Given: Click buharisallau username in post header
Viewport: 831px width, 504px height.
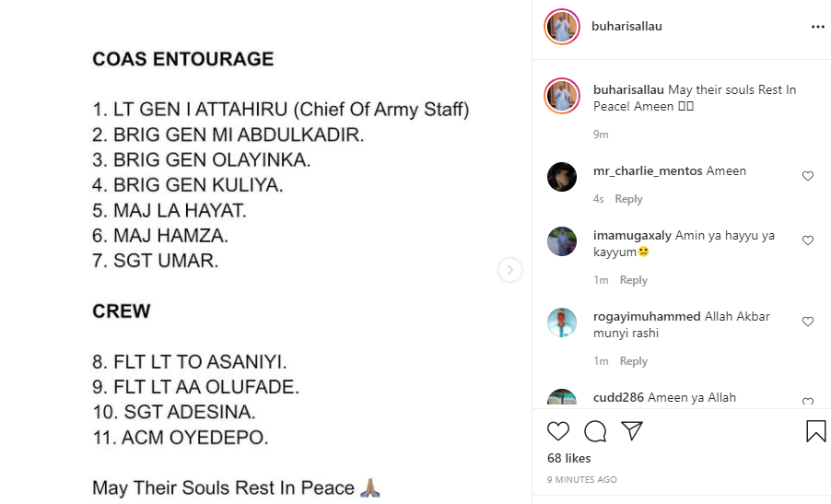Looking at the screenshot, I should pyautogui.click(x=626, y=27).
